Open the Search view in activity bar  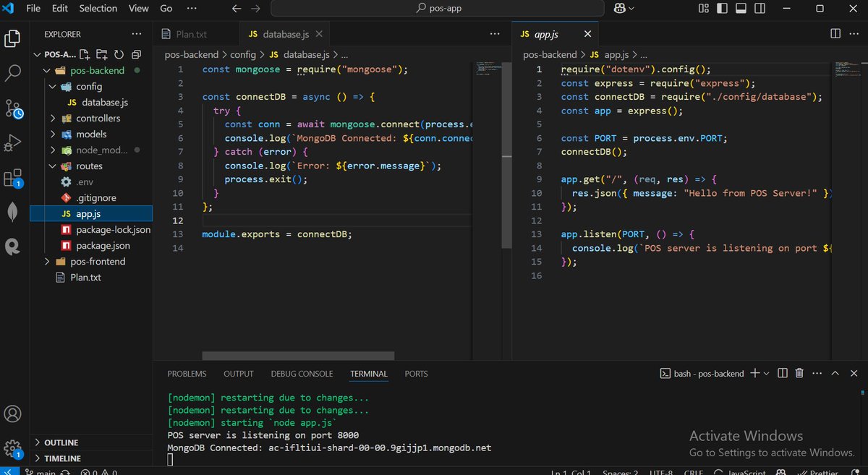click(x=13, y=73)
